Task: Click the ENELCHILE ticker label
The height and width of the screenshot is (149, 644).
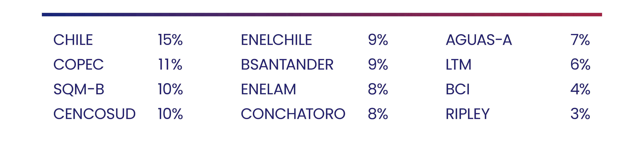Action: tap(277, 40)
